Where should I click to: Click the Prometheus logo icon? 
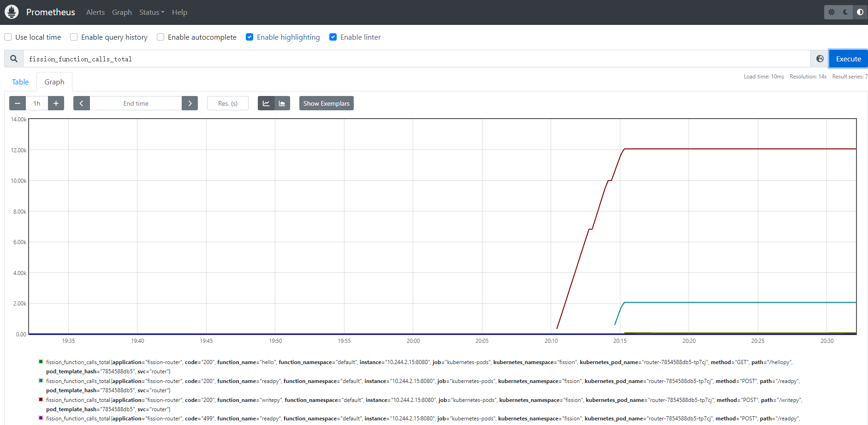pyautogui.click(x=12, y=12)
